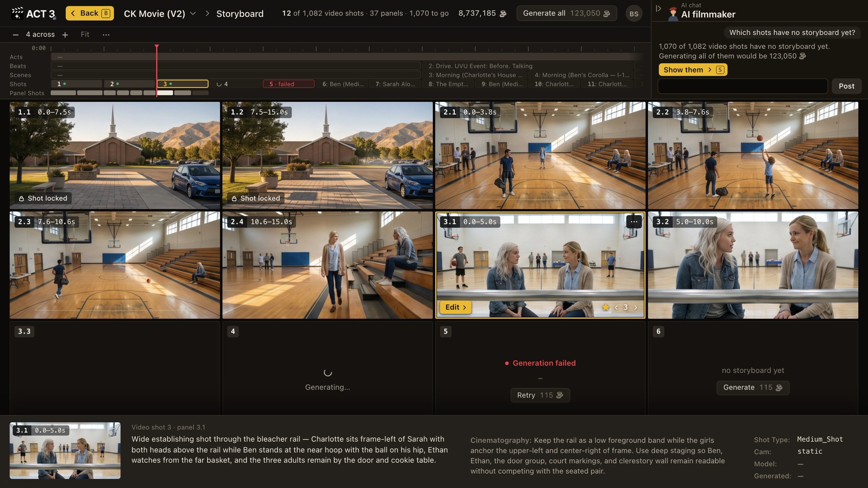This screenshot has width=868, height=488.
Task: Click the Medium_Shot shot type value
Action: pyautogui.click(x=820, y=439)
